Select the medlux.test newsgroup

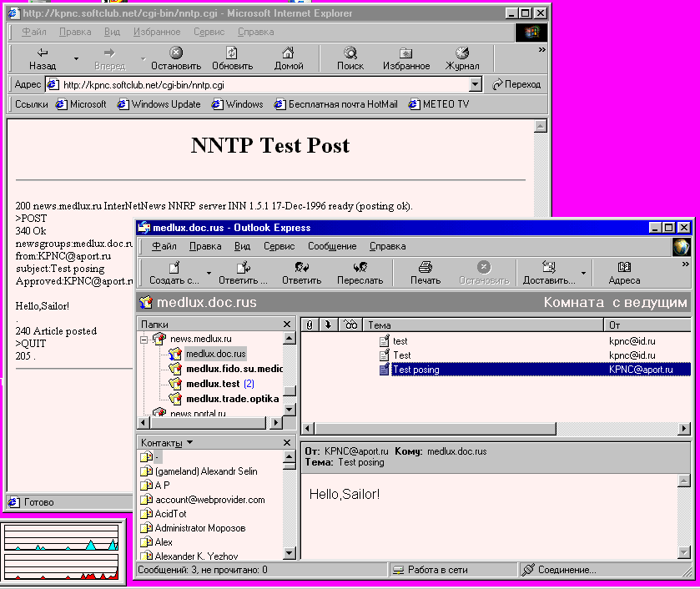213,384
